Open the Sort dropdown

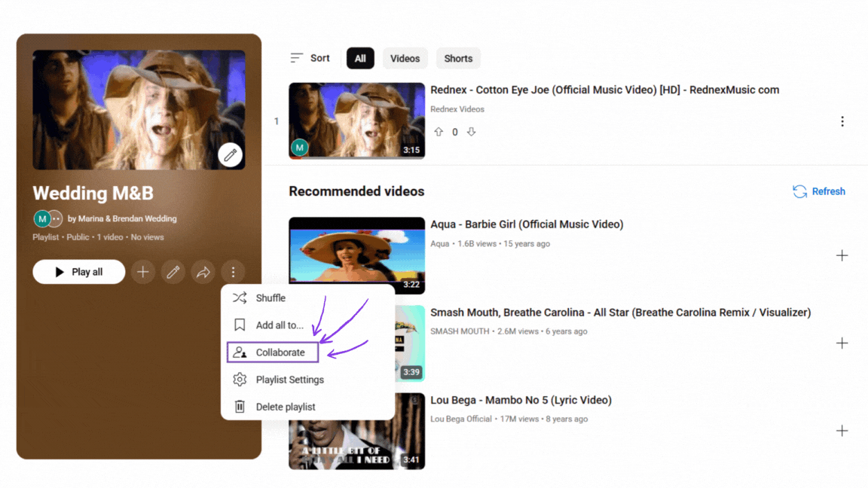[x=309, y=58]
